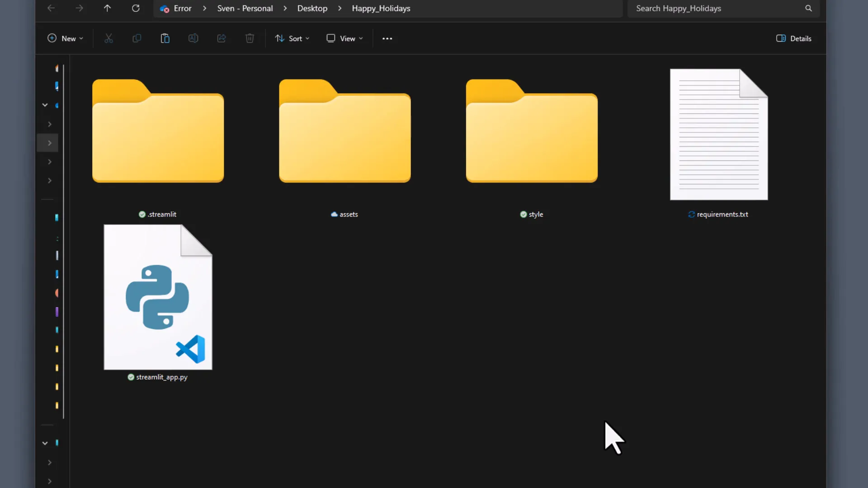The width and height of the screenshot is (868, 488).
Task: Open the See more menu
Action: 387,38
